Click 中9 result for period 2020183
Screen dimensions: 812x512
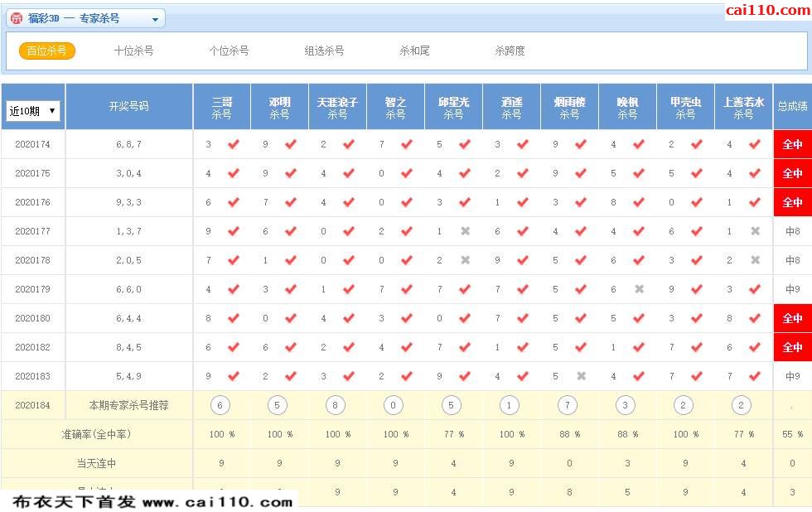click(793, 376)
